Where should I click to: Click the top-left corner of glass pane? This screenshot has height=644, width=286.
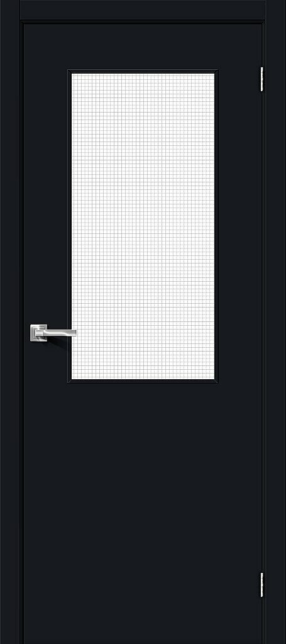(x=73, y=74)
